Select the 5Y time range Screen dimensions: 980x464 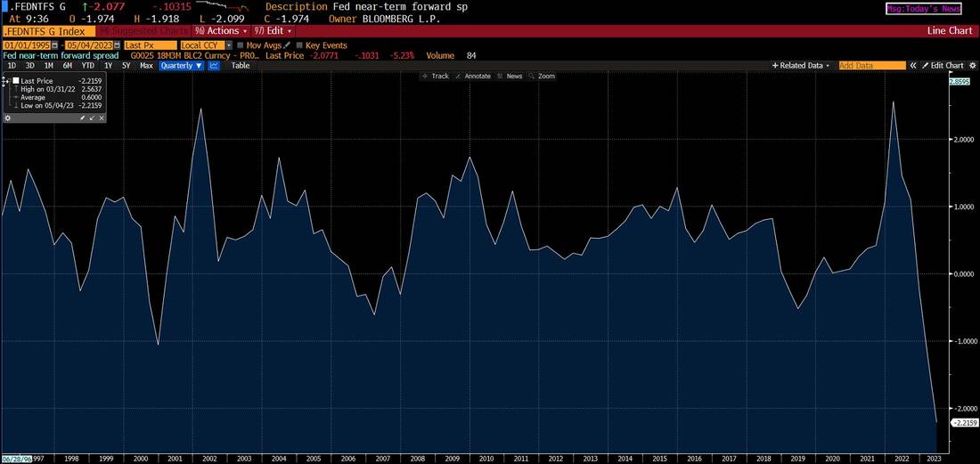(x=127, y=66)
